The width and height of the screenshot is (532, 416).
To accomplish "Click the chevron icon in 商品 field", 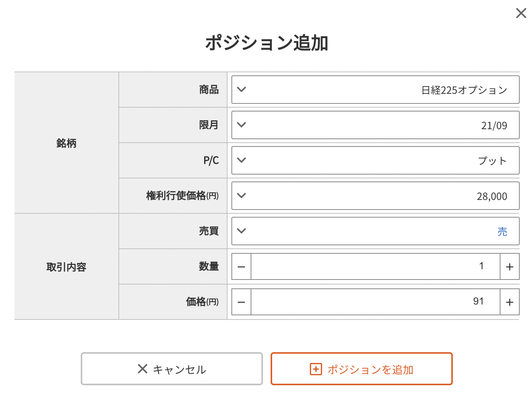I will [241, 89].
